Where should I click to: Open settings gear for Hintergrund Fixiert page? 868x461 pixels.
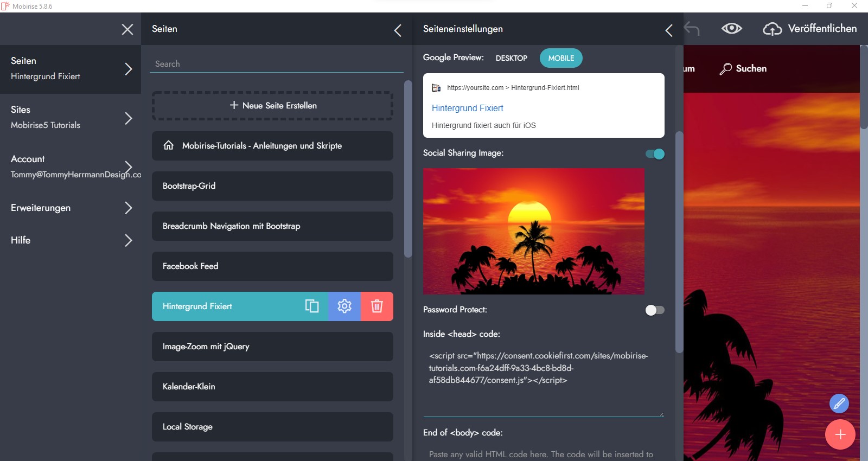pyautogui.click(x=344, y=306)
